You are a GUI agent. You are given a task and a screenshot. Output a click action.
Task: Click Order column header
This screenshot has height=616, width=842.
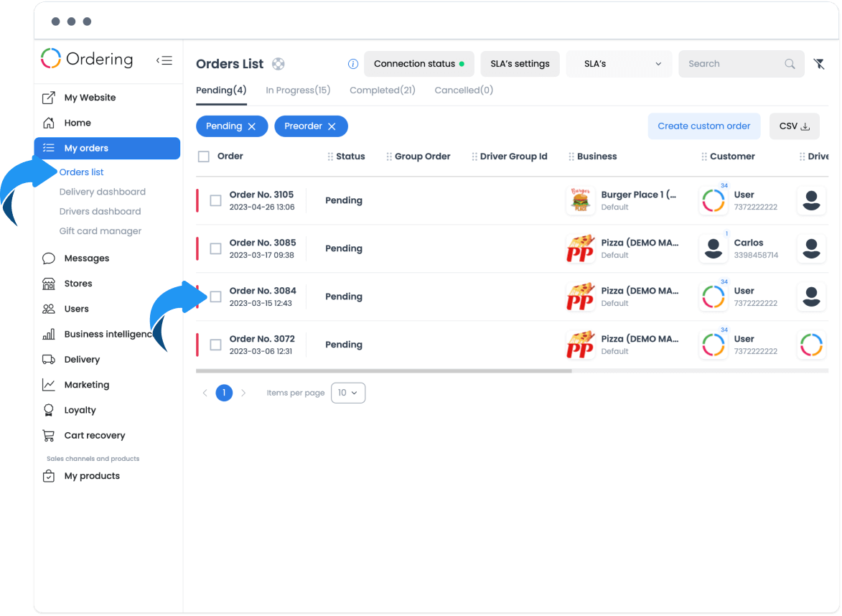click(x=230, y=157)
